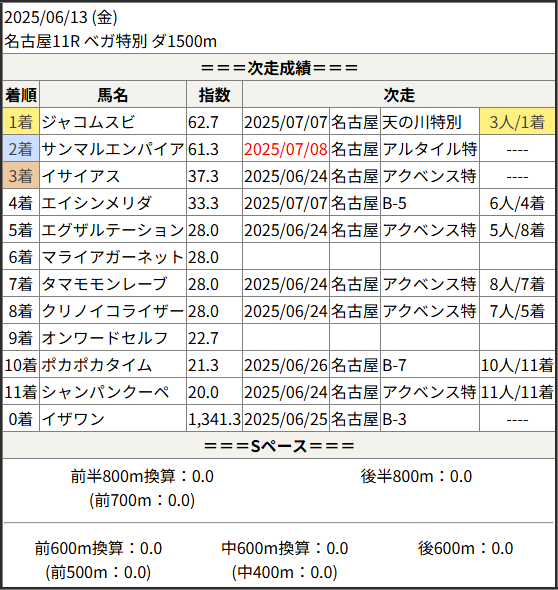The width and height of the screenshot is (558, 590).
Task: Select the red date 2025/07/08
Action: (286, 149)
